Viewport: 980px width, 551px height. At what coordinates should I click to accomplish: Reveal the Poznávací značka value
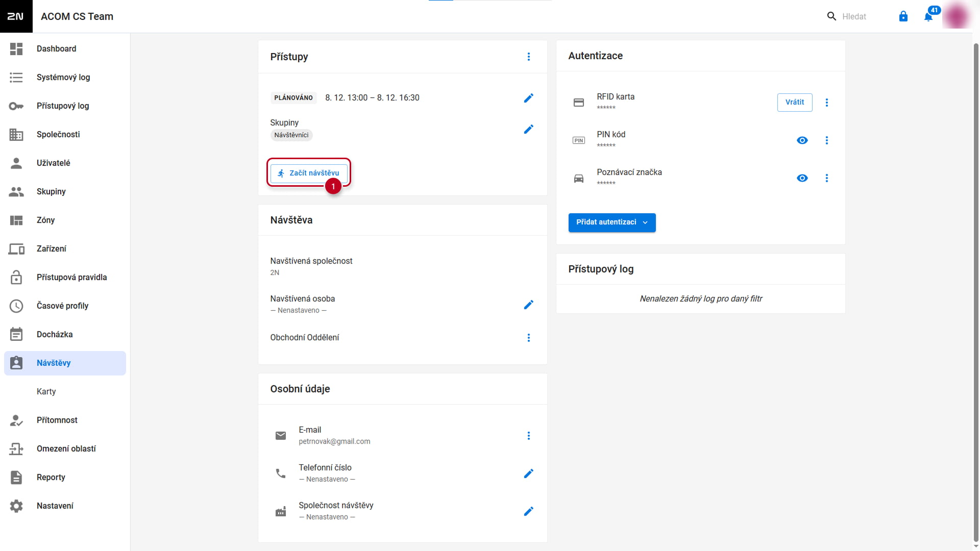click(x=802, y=178)
